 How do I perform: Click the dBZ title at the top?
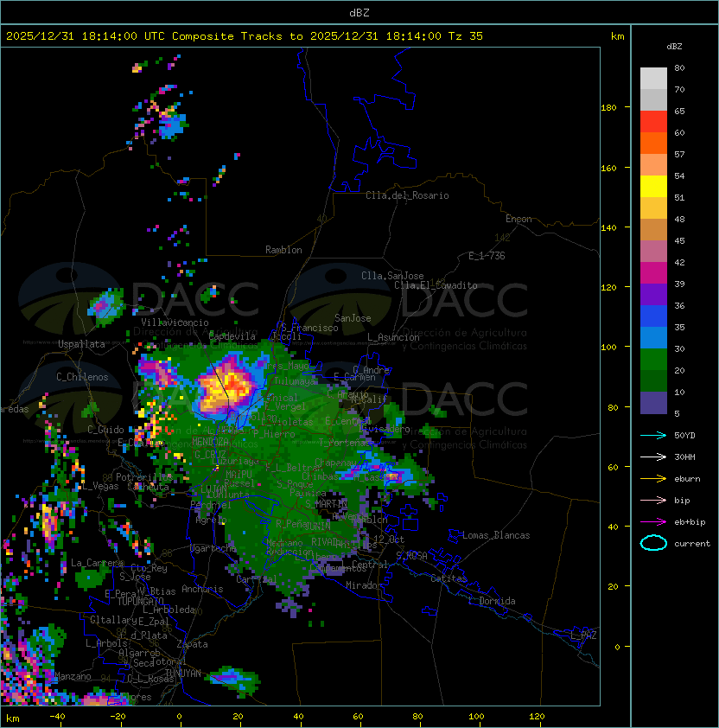359,12
